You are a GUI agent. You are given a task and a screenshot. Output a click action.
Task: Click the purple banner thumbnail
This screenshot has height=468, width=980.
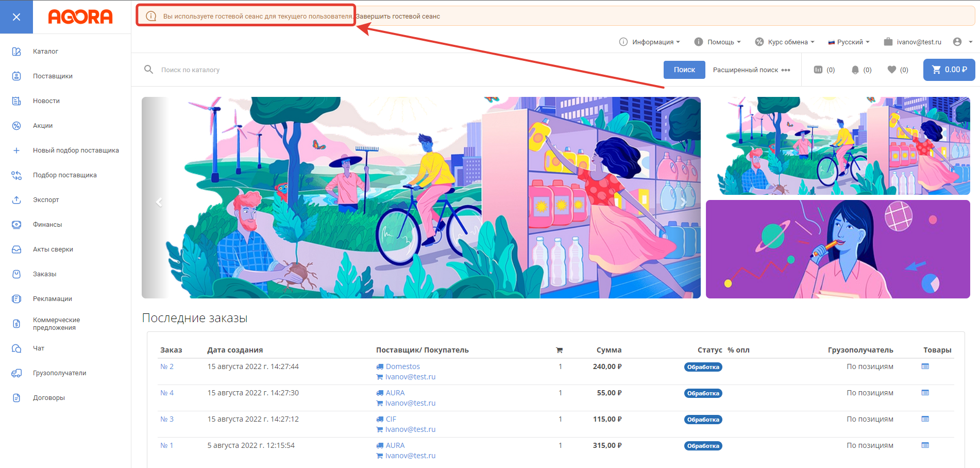tap(838, 249)
